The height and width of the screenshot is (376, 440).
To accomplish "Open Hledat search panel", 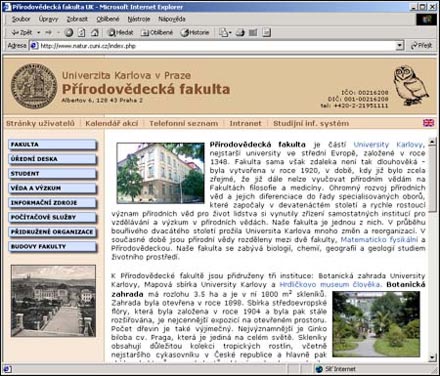I will (120, 33).
